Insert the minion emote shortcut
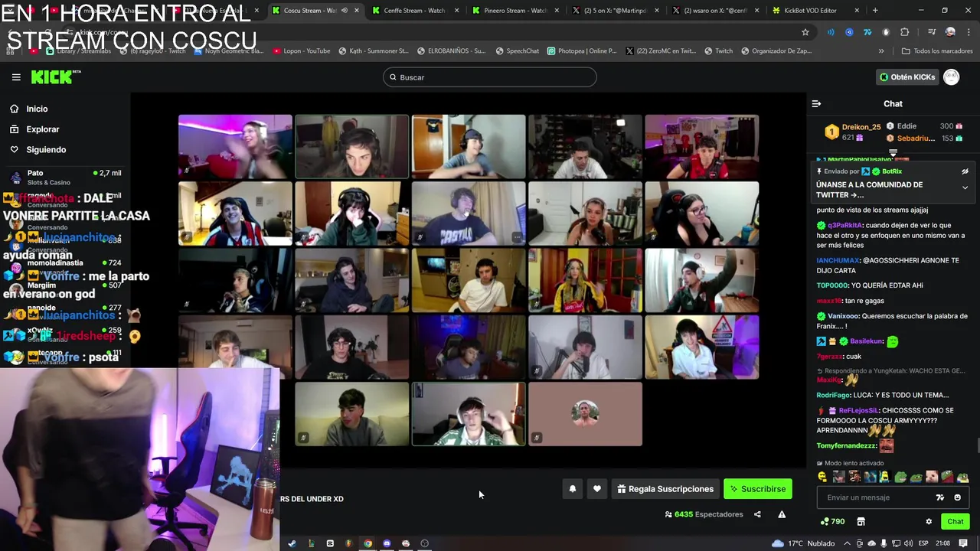 click(885, 477)
